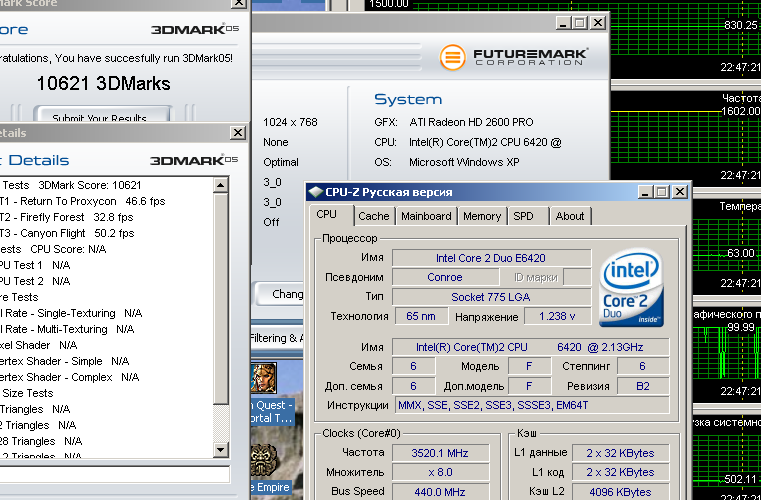Click the scroll up arrow in results list
Screen dimensions: 761x500
coord(221,185)
